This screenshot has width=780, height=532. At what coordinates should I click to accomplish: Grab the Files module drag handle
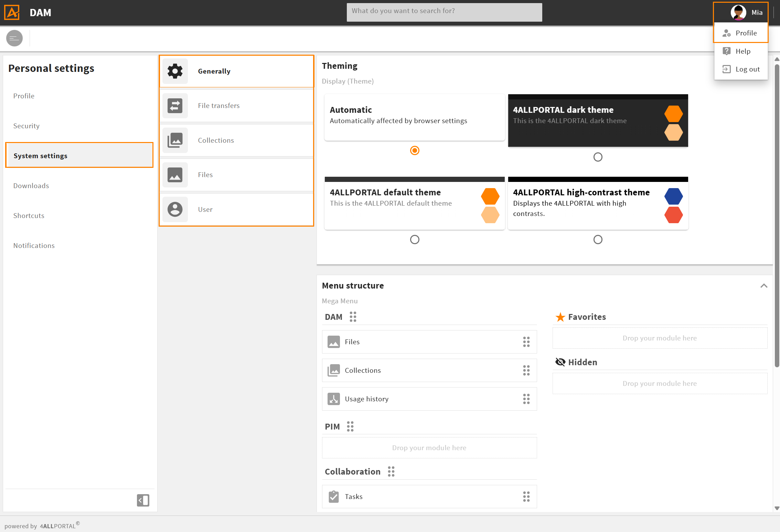(526, 342)
